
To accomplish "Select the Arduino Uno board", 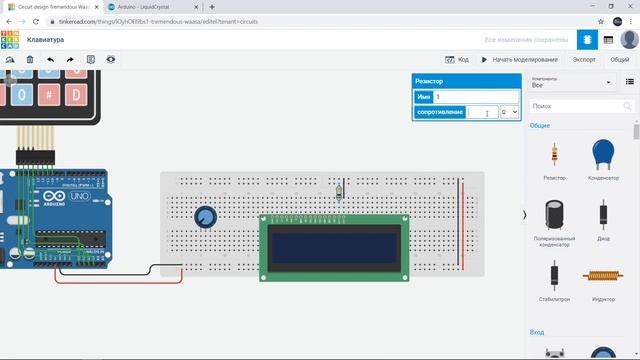I will click(55, 219).
